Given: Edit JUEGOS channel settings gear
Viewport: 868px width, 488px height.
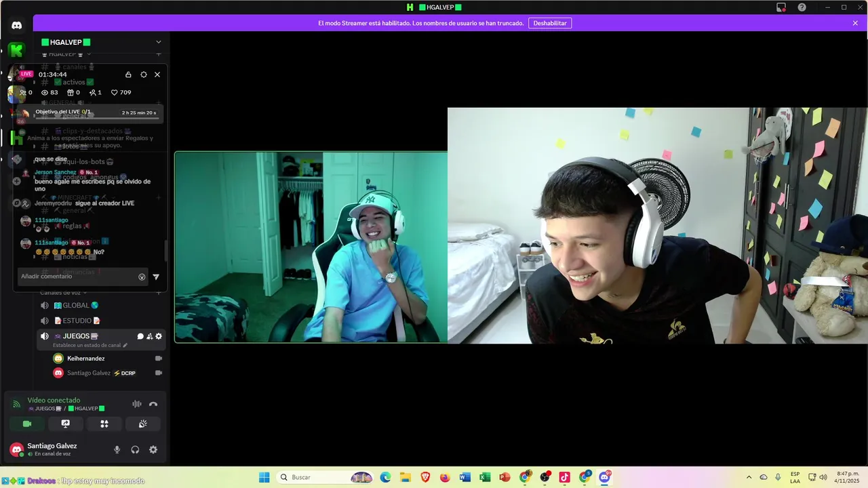Looking at the screenshot, I should click(x=159, y=336).
